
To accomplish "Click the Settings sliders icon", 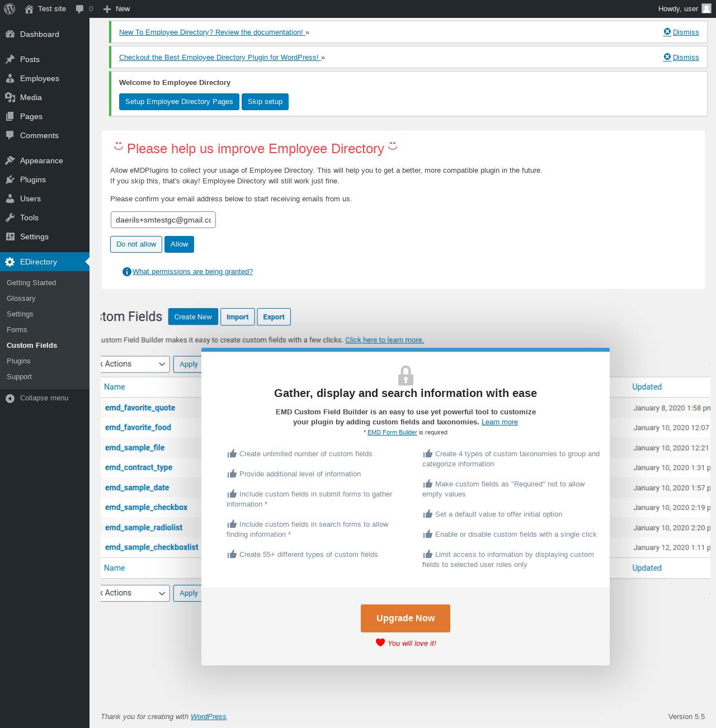I will pyautogui.click(x=10, y=237).
